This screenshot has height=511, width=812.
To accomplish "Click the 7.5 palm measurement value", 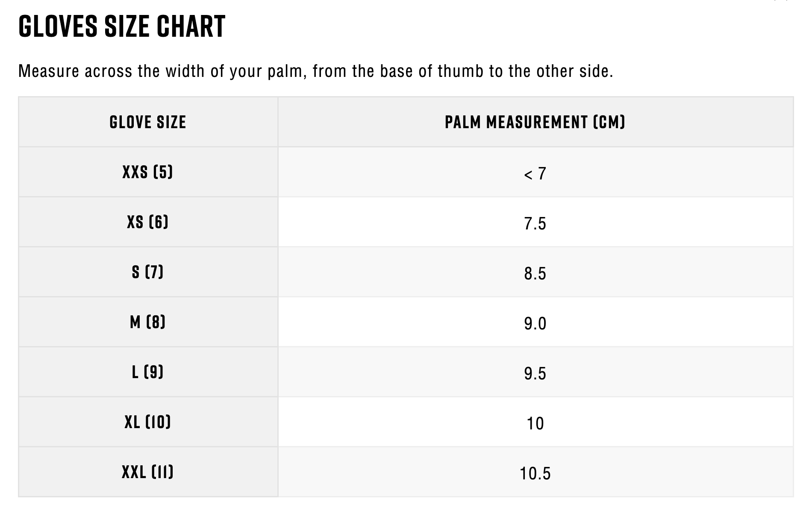I will 535,224.
